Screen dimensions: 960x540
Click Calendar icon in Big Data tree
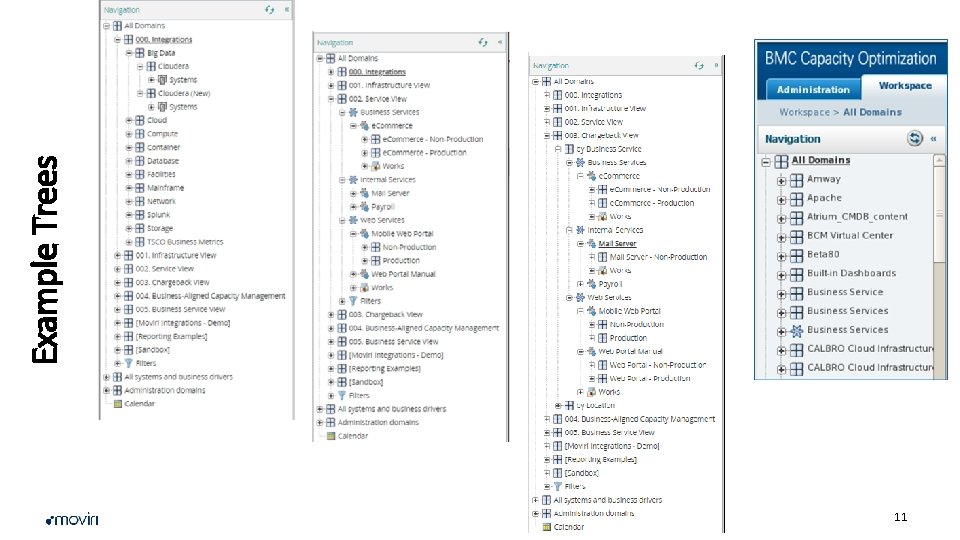(x=118, y=403)
